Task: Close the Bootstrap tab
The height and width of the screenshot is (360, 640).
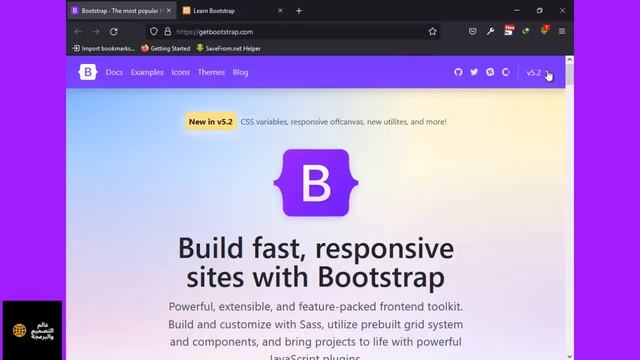Action: (169, 11)
